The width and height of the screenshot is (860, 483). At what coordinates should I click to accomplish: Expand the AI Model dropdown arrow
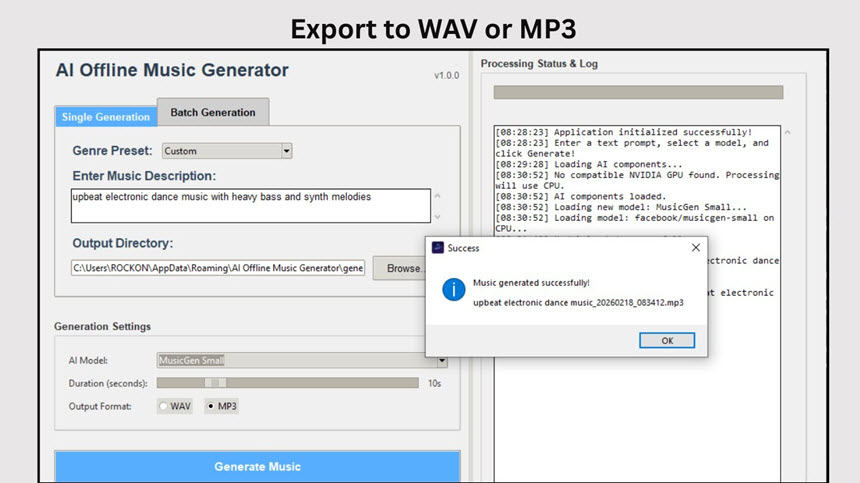(442, 361)
